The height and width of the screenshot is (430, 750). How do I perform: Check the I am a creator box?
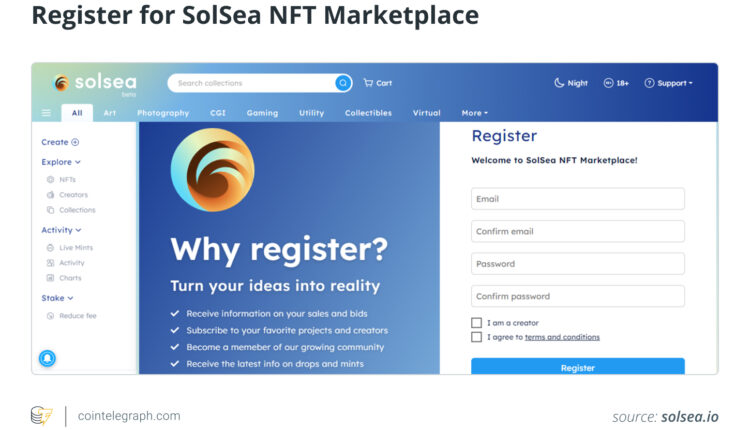tap(477, 323)
